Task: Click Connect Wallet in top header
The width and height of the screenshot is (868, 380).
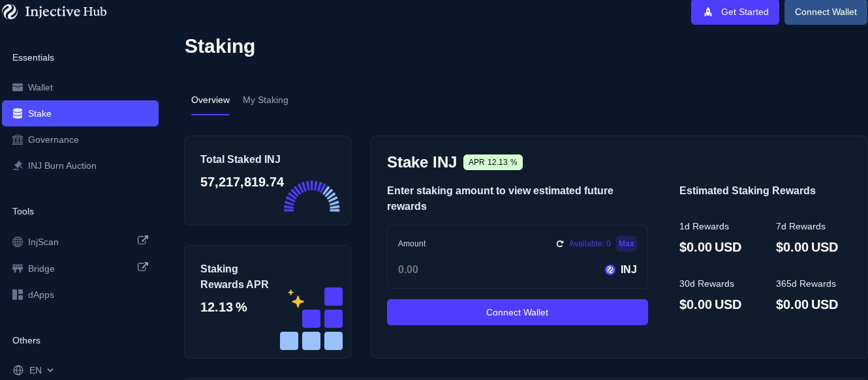Action: (826, 12)
